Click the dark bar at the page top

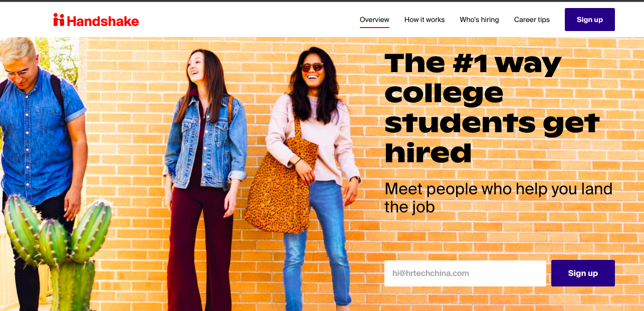[x=322, y=1]
